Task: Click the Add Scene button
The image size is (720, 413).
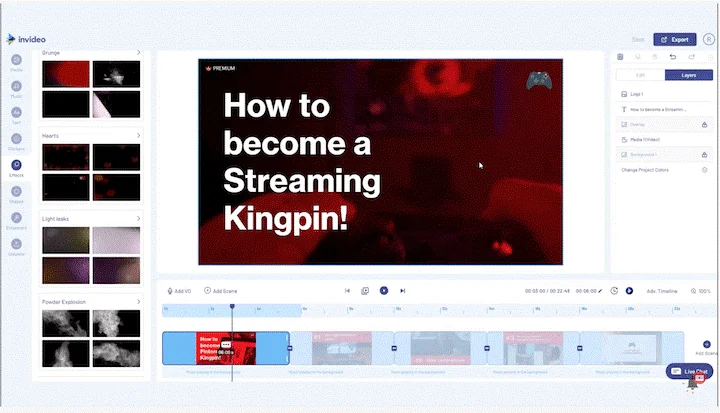Action: (220, 291)
